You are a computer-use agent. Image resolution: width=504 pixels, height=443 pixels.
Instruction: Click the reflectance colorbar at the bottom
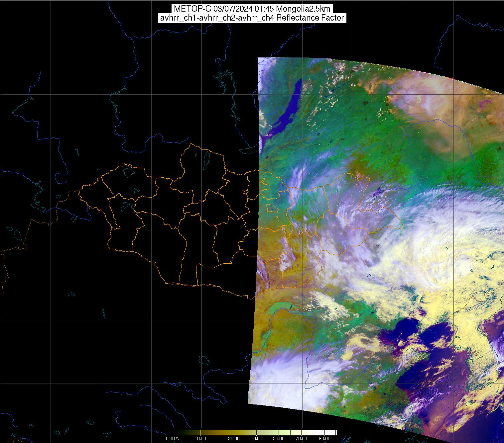[252, 432]
